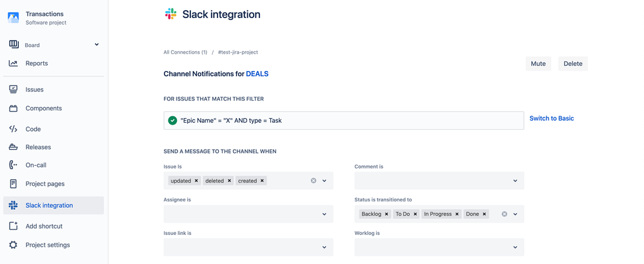Open the DEALS project link

pos(257,74)
